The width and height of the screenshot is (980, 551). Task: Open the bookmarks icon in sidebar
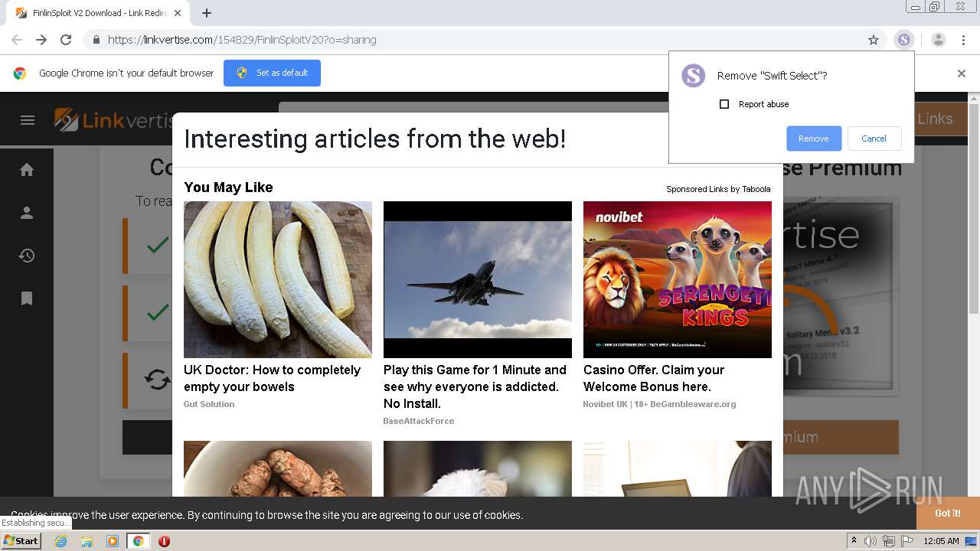(27, 298)
